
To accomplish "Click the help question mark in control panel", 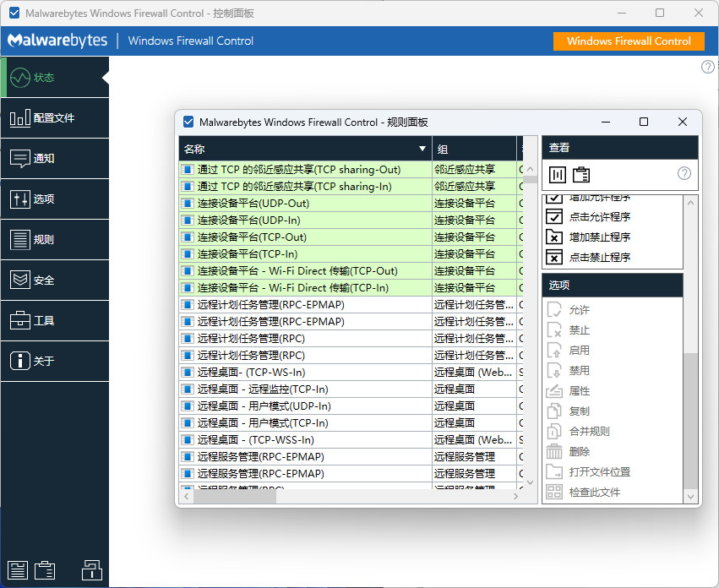I will pos(708,67).
